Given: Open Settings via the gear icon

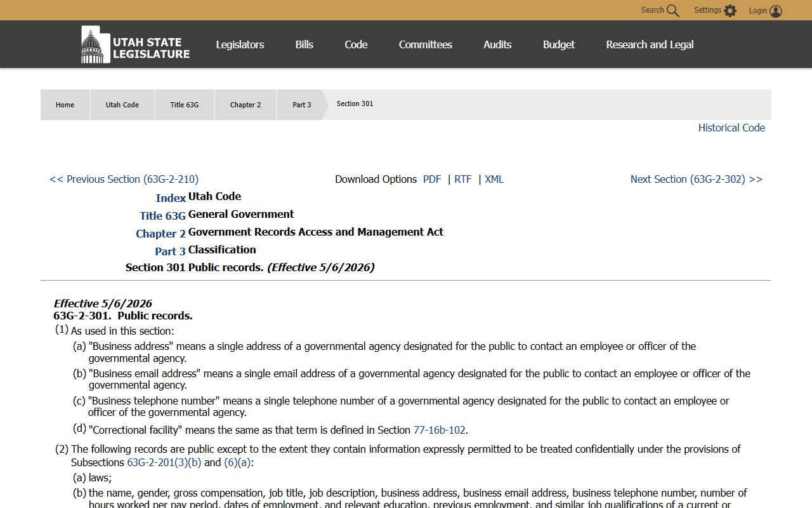Looking at the screenshot, I should coord(730,11).
